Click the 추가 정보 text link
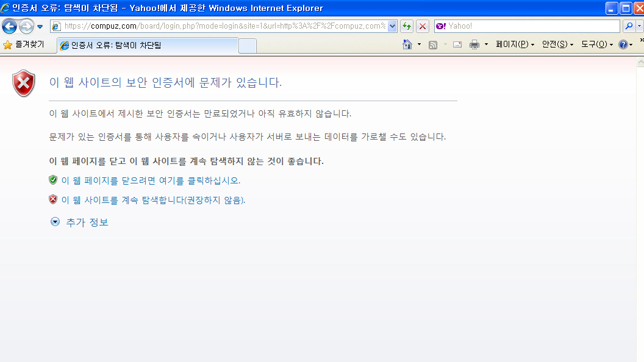The image size is (644, 362). 87,222
